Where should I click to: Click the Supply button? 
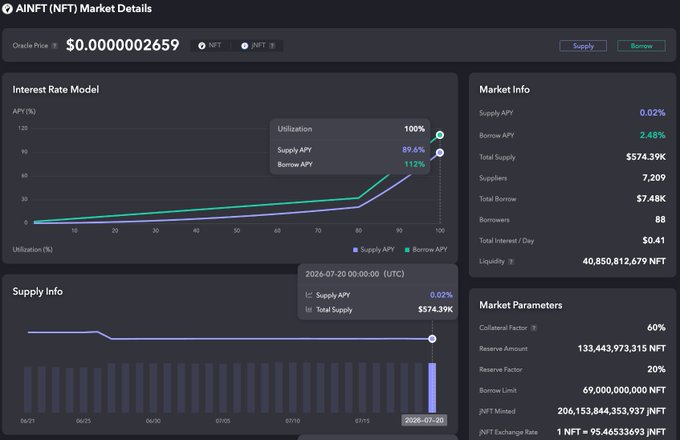[583, 46]
